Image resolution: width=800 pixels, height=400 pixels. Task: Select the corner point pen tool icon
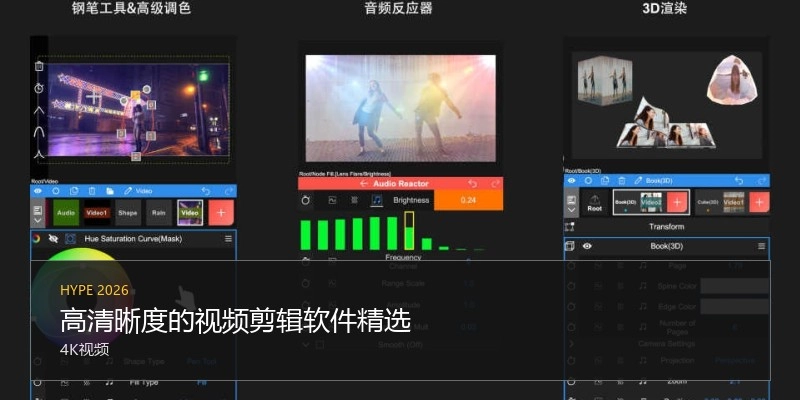pyautogui.click(x=39, y=110)
